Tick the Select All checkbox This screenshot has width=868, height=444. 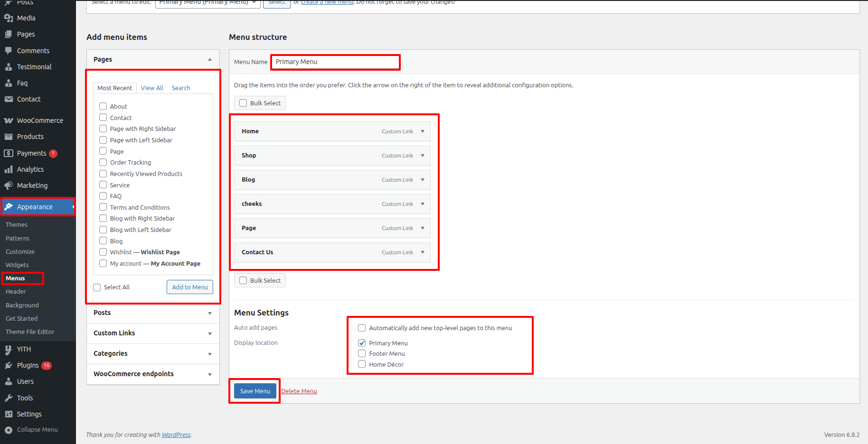click(97, 287)
